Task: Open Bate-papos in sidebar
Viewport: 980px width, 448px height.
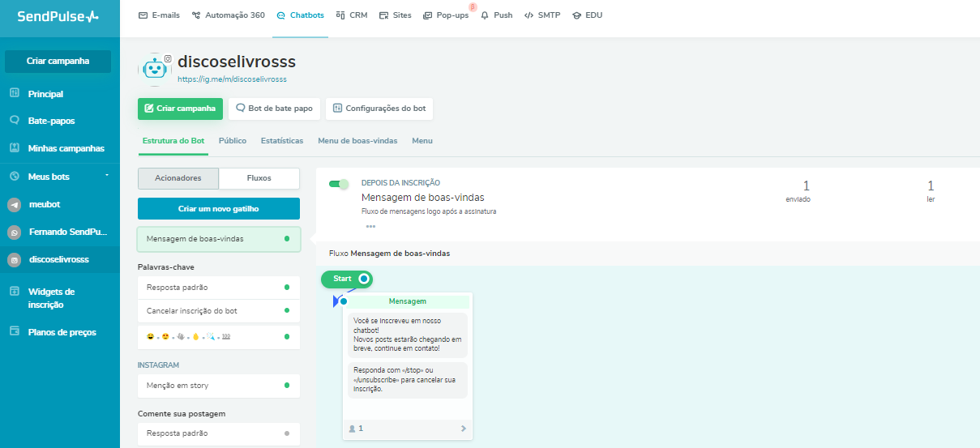Action: pyautogui.click(x=51, y=121)
